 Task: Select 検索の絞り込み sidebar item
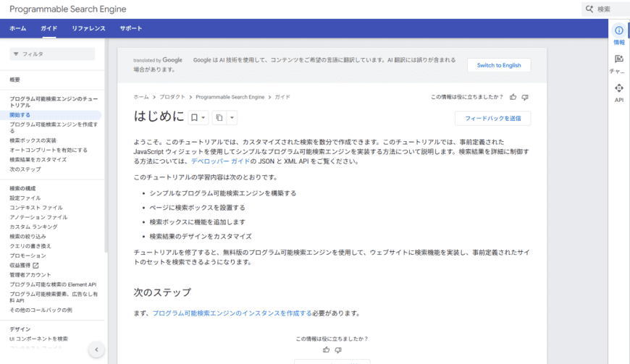click(x=28, y=237)
